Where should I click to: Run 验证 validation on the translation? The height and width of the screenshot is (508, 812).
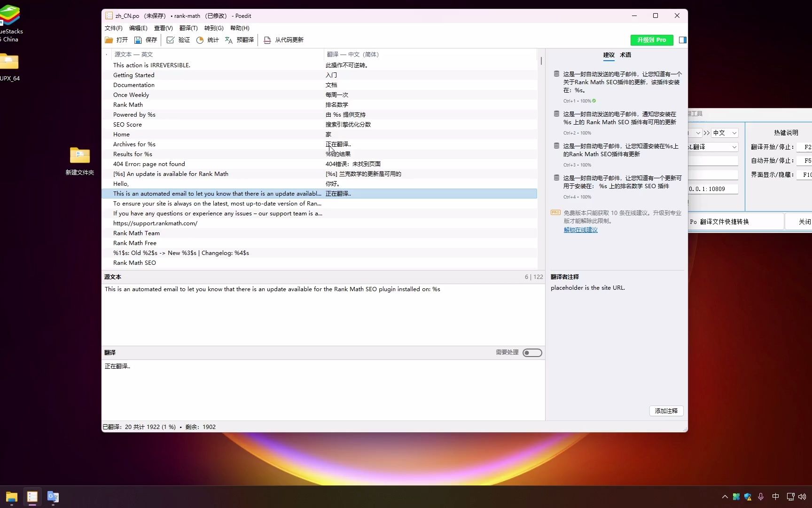coord(179,40)
